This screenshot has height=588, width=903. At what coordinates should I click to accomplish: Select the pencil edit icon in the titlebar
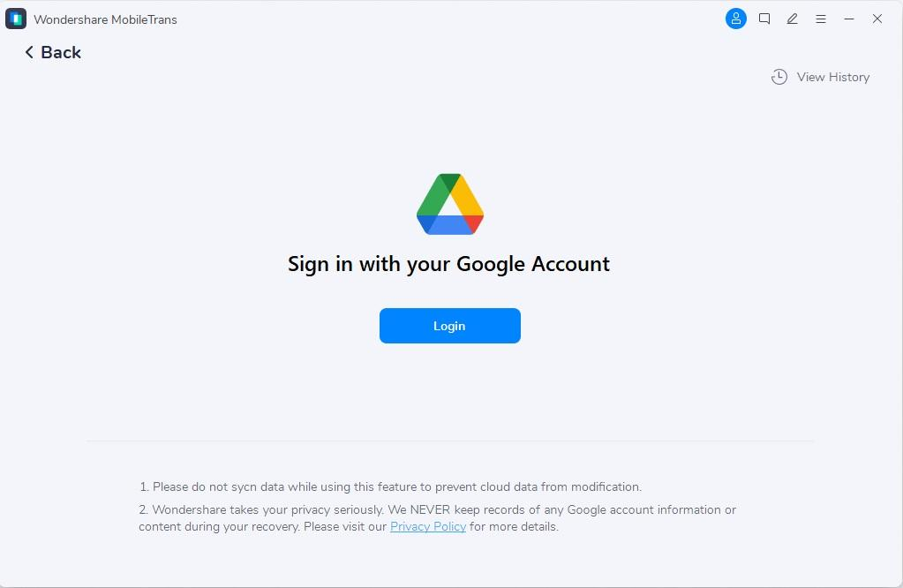pyautogui.click(x=792, y=19)
